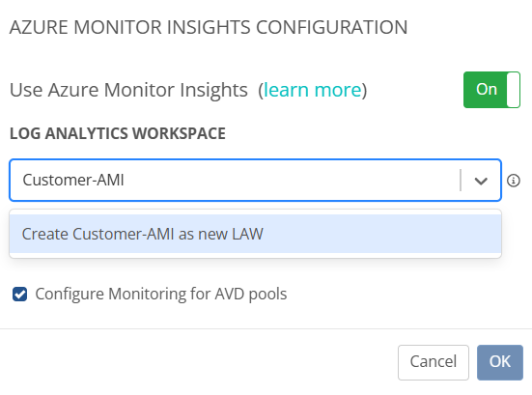Viewport: 532px width, 395px height.
Task: Turn off the Azure Monitor Insights switch
Action: (491, 90)
